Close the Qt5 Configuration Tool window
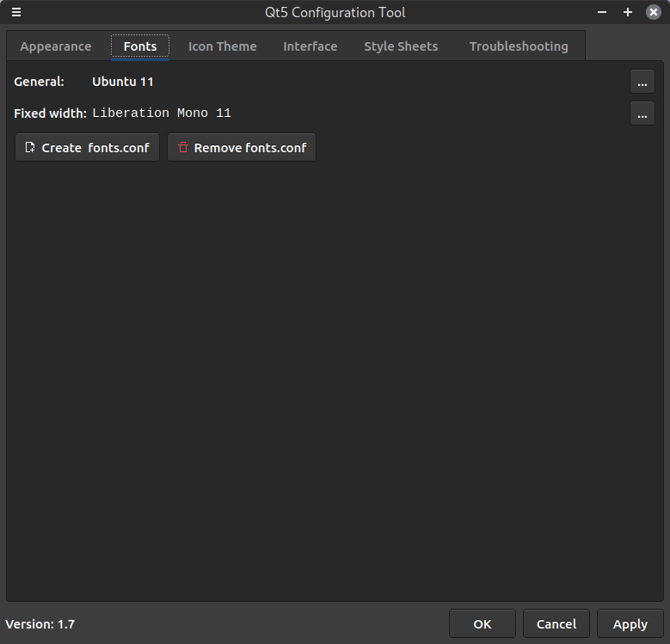 653,13
